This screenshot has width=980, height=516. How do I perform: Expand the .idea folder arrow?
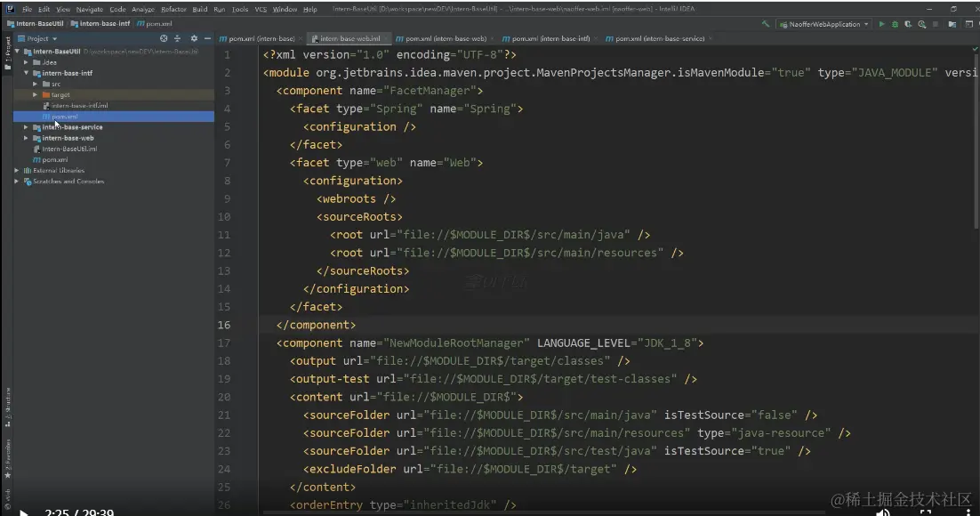coord(27,62)
